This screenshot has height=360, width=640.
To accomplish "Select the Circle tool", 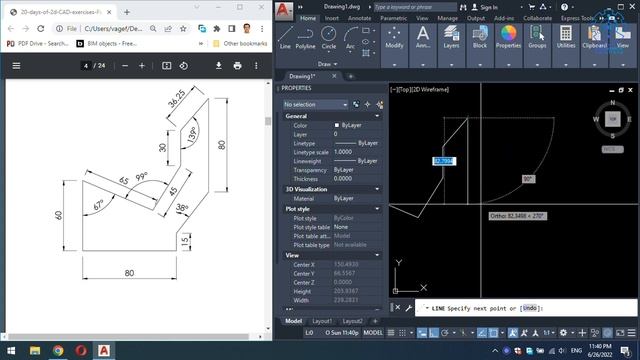I will (x=329, y=38).
